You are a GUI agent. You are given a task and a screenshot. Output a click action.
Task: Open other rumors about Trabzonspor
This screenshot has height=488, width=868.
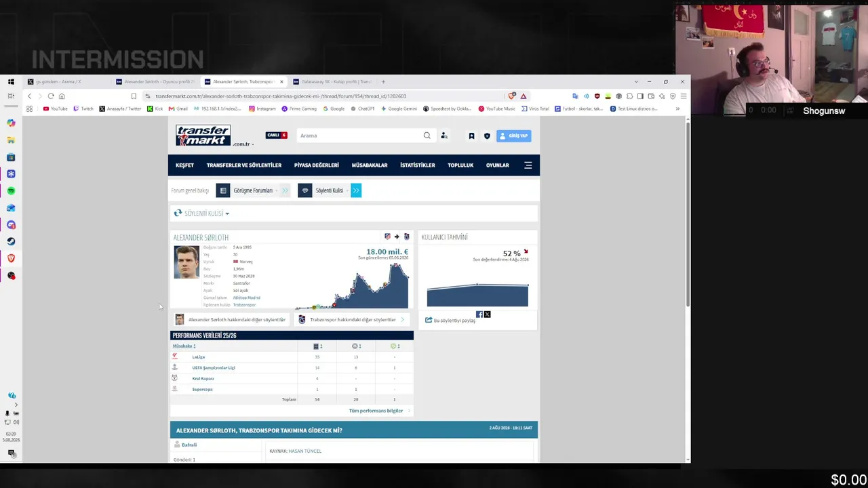[x=353, y=320]
